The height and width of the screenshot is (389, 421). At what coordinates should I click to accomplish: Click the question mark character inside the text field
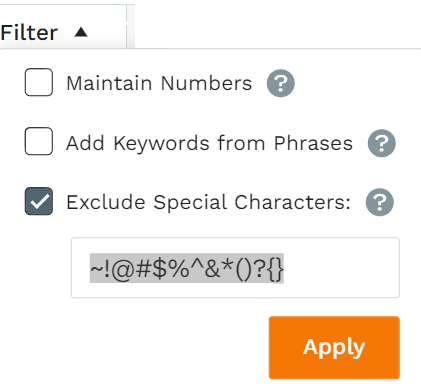(x=260, y=269)
